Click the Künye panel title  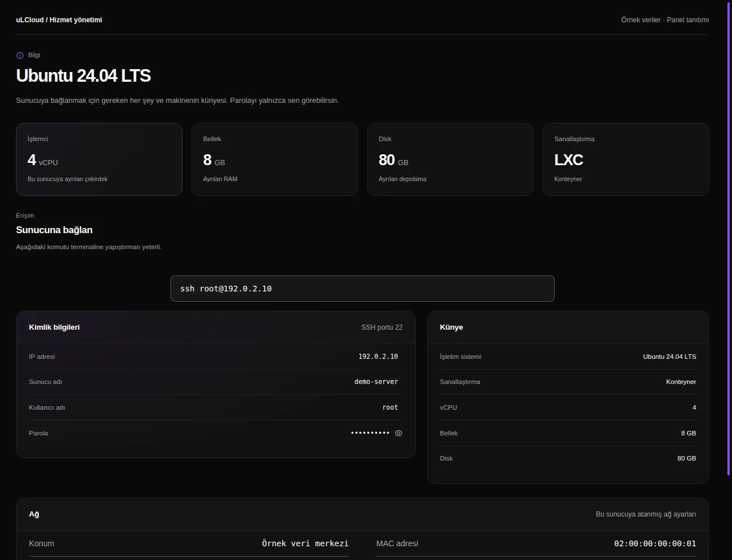[x=451, y=327]
